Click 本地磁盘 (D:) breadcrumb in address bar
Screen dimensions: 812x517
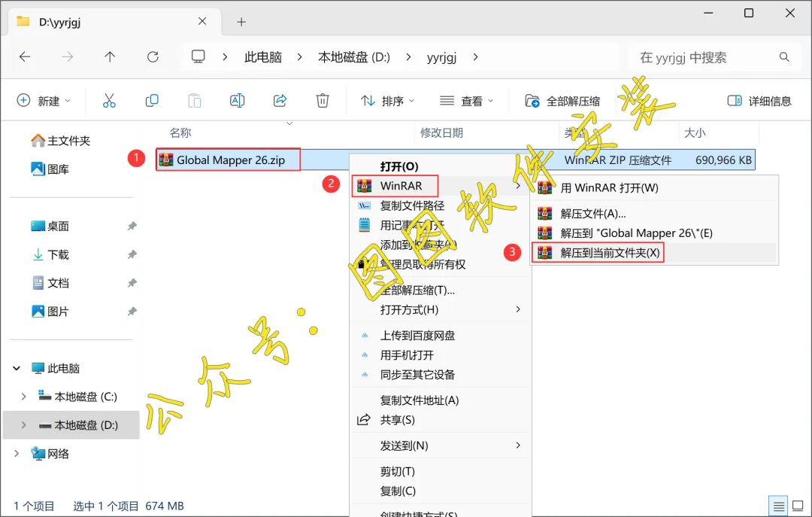click(354, 57)
